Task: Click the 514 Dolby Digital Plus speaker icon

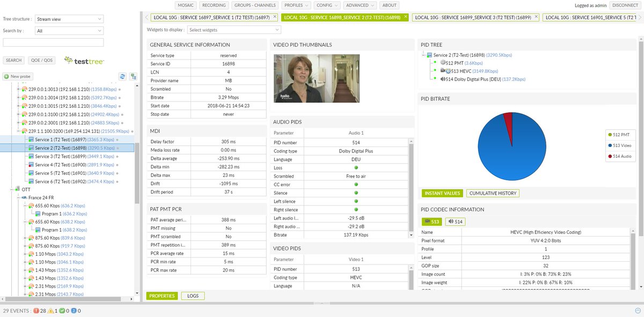Action: click(443, 79)
